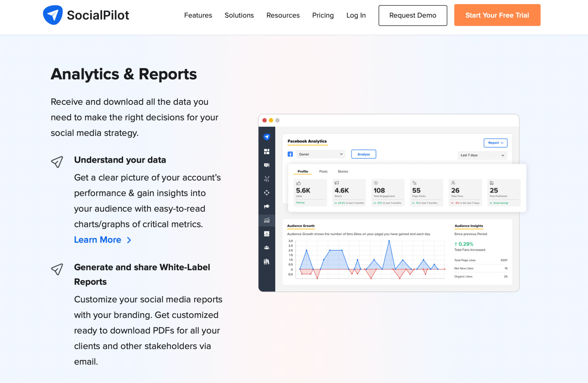Screen dimensions: 588x383
Task: Go to the Pricing page
Action: pos(323,15)
